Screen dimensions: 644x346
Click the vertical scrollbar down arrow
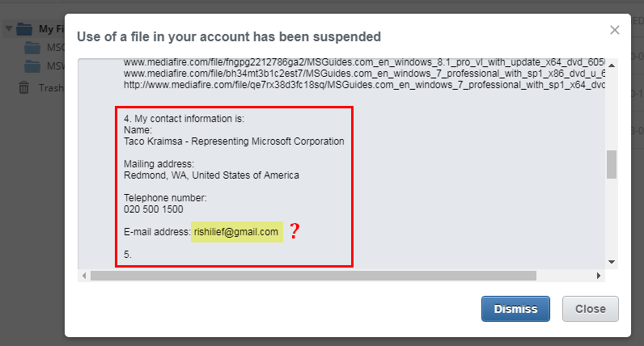612,262
